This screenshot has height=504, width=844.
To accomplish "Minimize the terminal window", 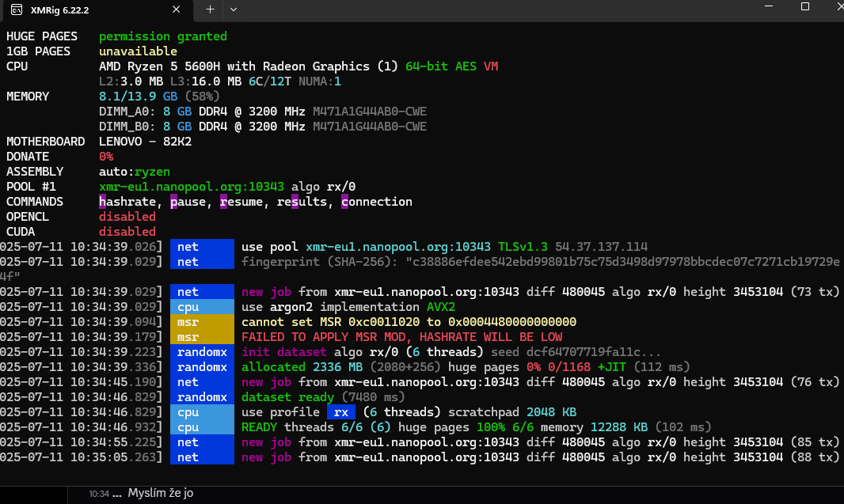I will (768, 6).
